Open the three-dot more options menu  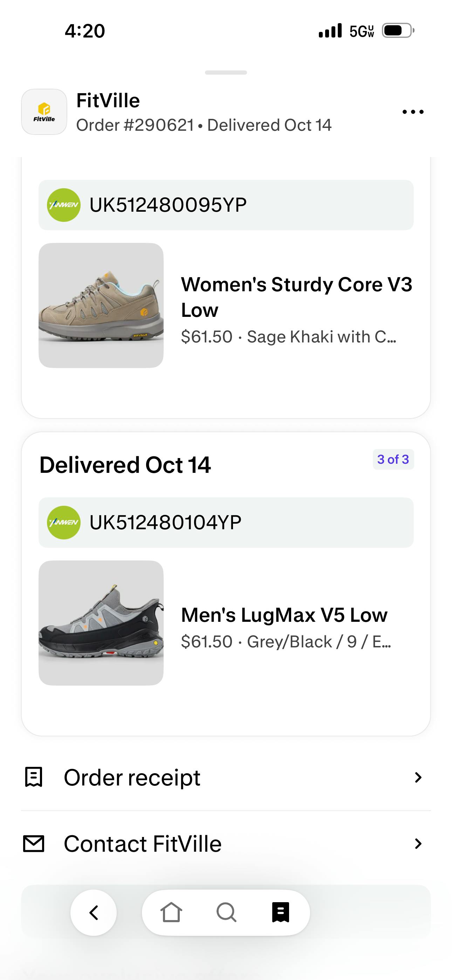(x=413, y=112)
